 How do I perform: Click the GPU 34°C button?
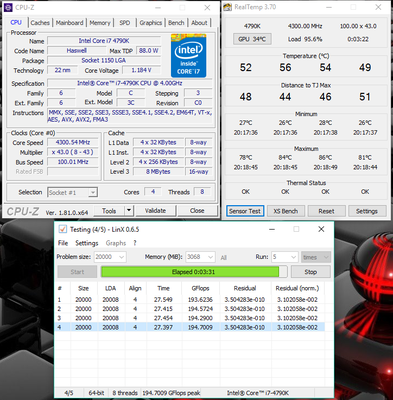coord(252,39)
